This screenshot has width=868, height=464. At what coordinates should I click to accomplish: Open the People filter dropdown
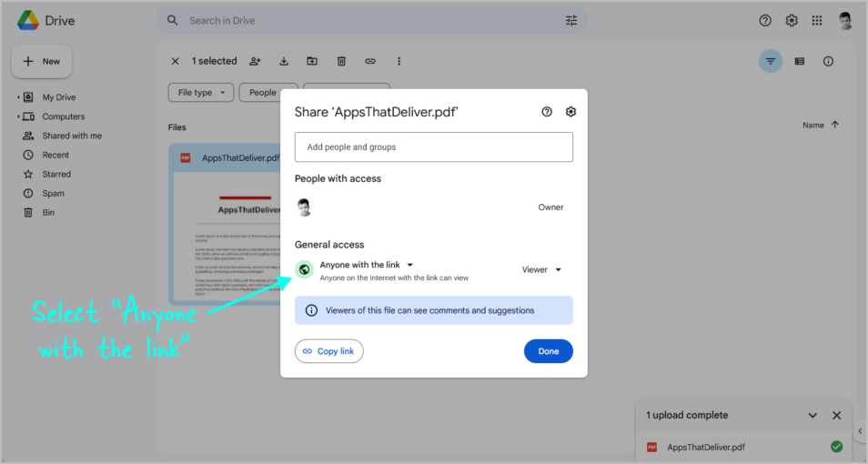(x=267, y=93)
